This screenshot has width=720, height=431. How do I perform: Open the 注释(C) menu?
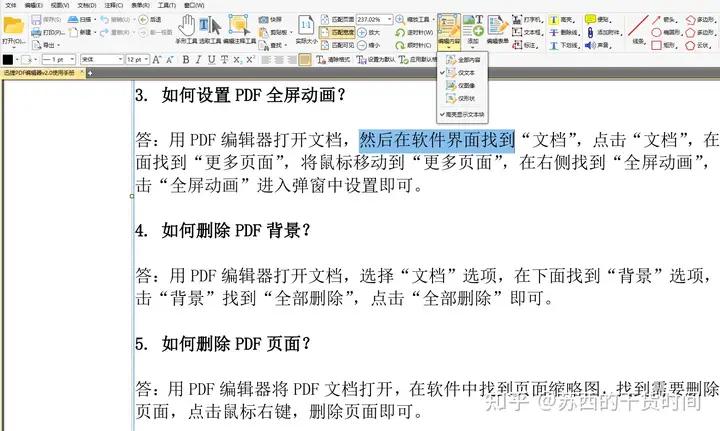coord(113,6)
